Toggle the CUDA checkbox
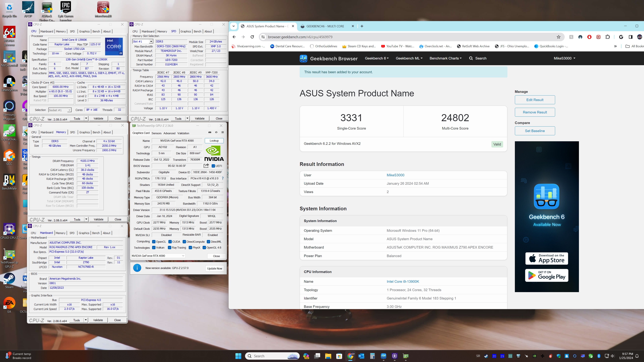Viewport: 644px width, 362px height. [x=170, y=242]
